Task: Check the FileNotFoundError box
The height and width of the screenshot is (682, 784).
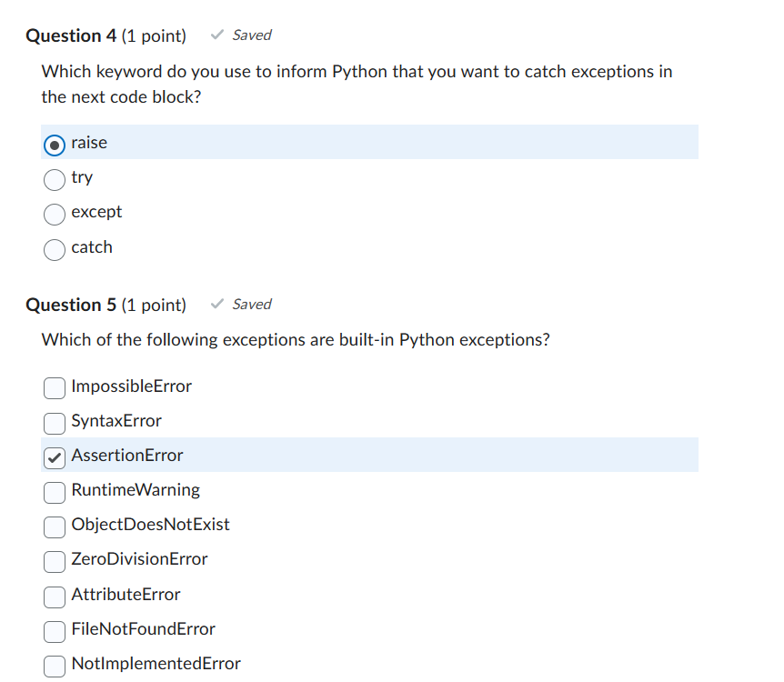Action: click(54, 631)
